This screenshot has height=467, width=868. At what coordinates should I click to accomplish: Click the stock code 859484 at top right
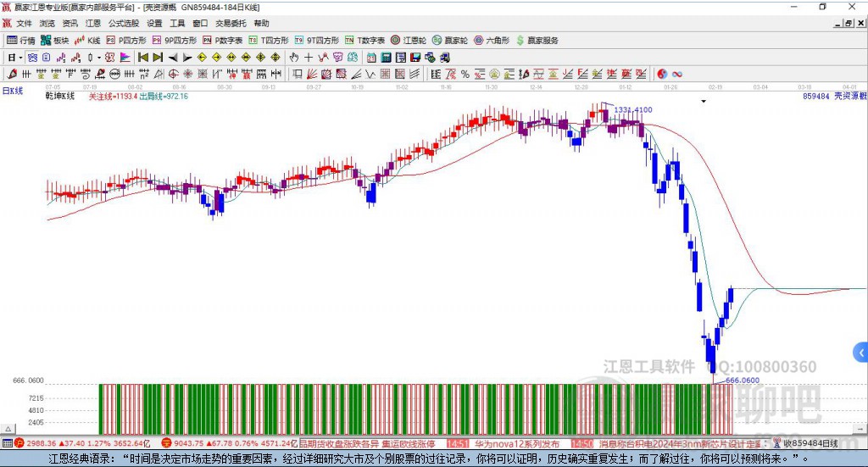[x=816, y=97]
